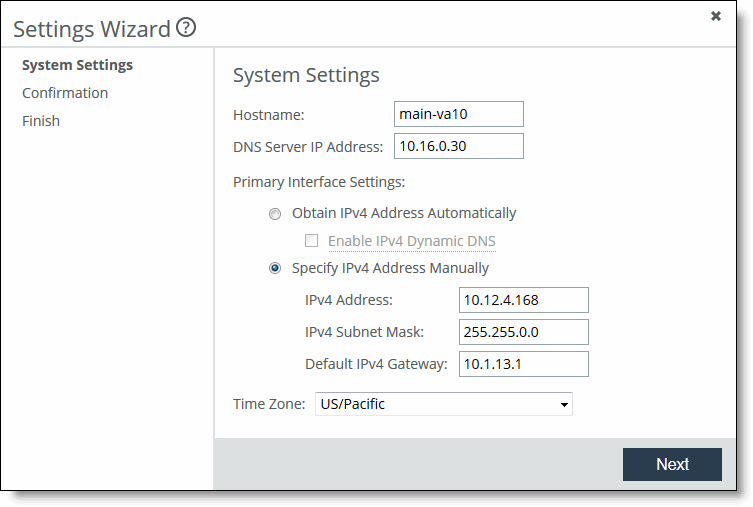753x507 pixels.
Task: Click the Obtain IPv4 Address Automatically label
Action: (404, 213)
